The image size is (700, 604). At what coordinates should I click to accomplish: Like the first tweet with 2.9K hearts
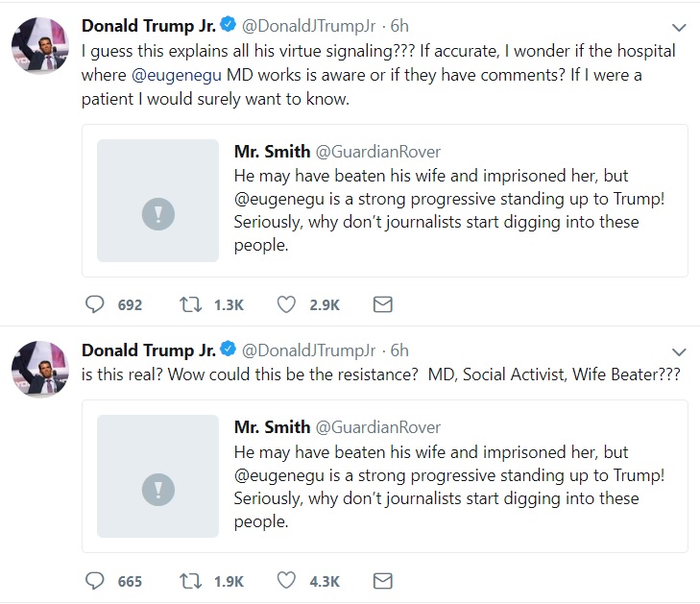pyautogui.click(x=286, y=304)
